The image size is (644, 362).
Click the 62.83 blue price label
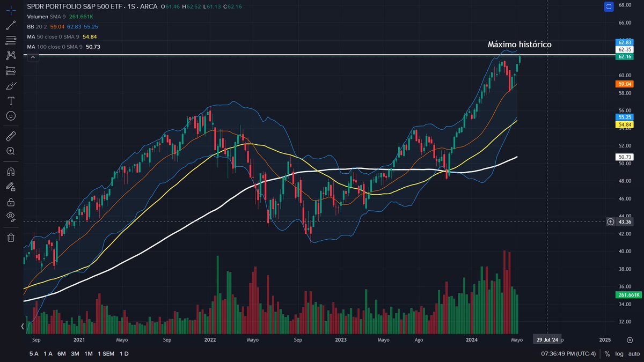tap(624, 42)
